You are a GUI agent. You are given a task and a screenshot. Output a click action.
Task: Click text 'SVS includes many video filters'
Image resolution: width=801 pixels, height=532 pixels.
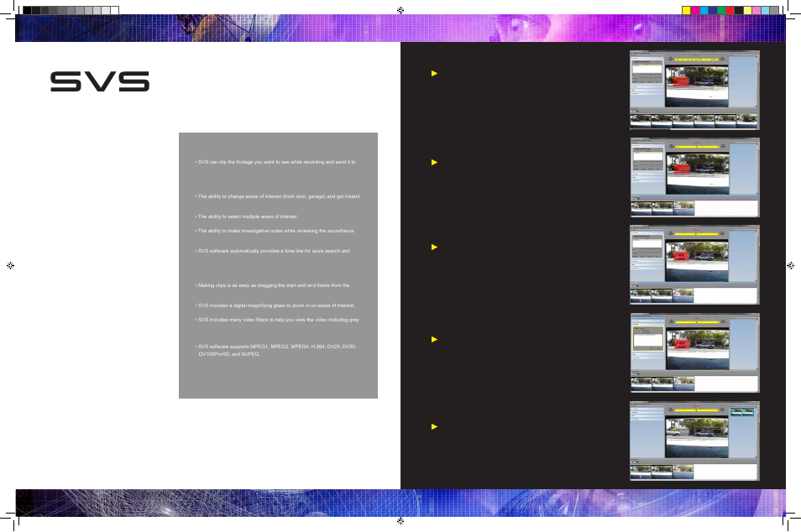click(x=233, y=320)
